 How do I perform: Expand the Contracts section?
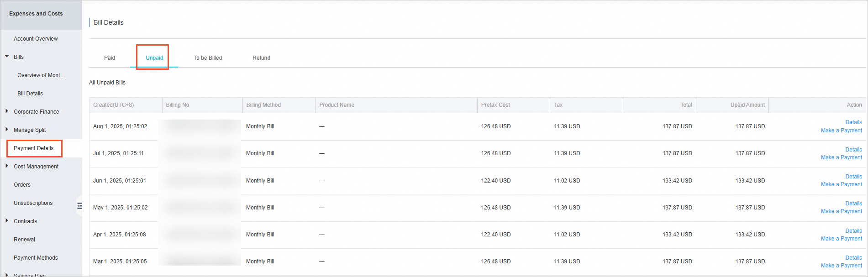[7, 221]
